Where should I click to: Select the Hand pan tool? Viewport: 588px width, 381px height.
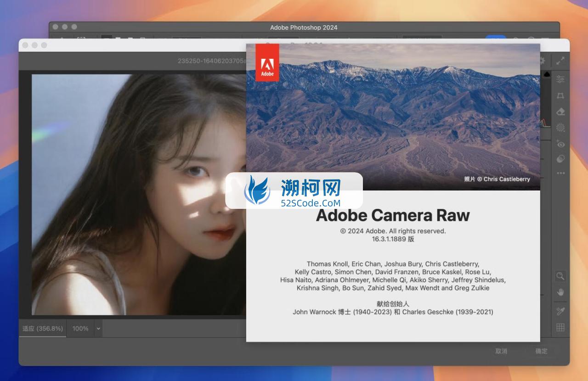560,292
